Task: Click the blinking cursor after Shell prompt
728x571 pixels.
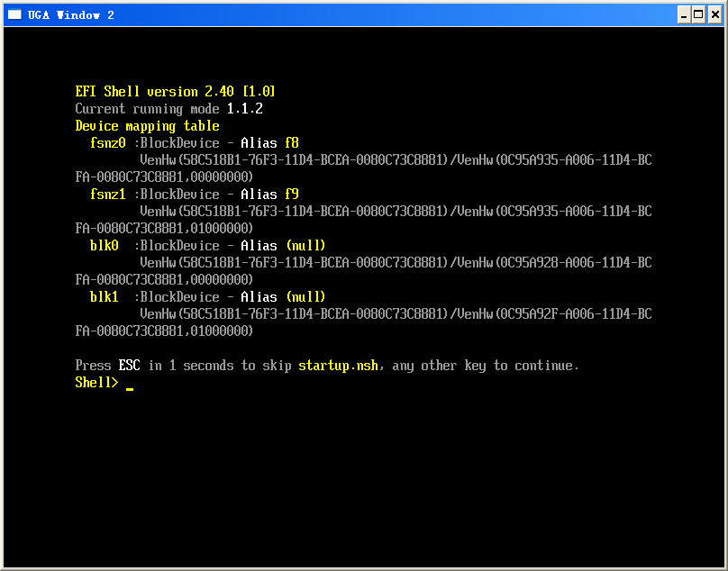Action: (130, 389)
